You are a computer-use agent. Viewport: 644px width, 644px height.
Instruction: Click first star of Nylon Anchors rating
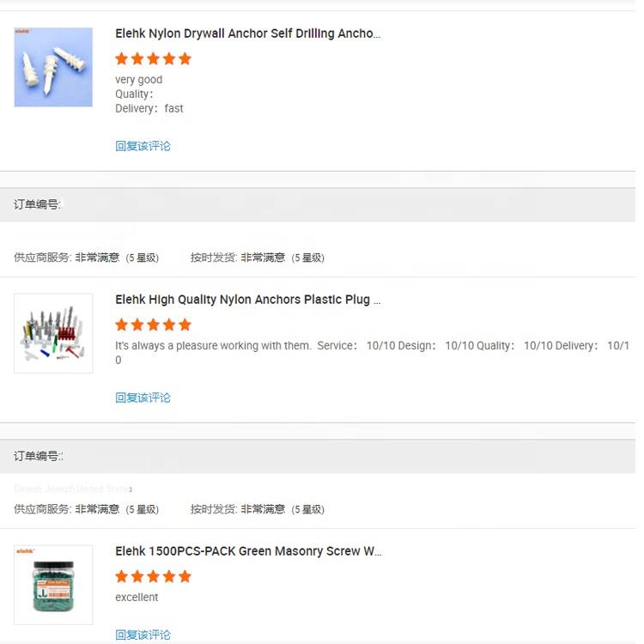click(122, 325)
